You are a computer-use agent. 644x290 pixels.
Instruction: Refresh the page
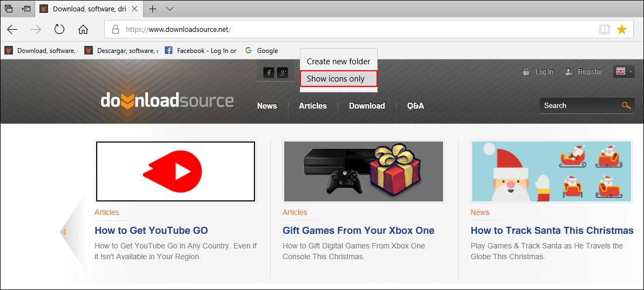pos(59,29)
